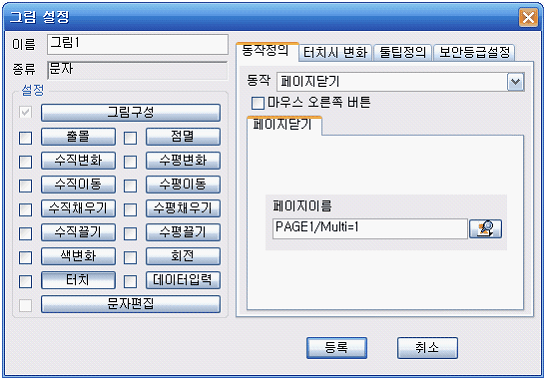Screen dimensions: 546x380
Task: Toggle the 색변화 checkbox
Action: [x=25, y=258]
